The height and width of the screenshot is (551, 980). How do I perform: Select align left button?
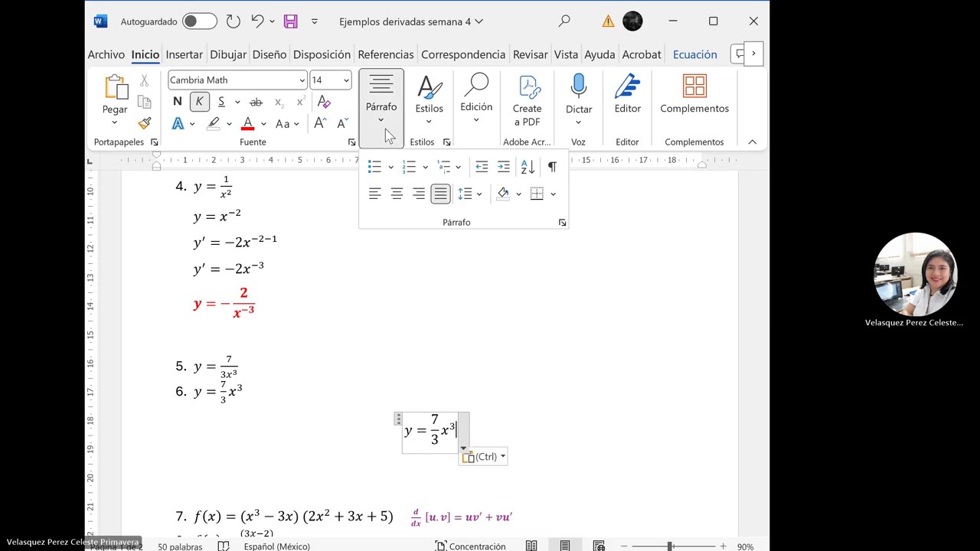point(374,194)
